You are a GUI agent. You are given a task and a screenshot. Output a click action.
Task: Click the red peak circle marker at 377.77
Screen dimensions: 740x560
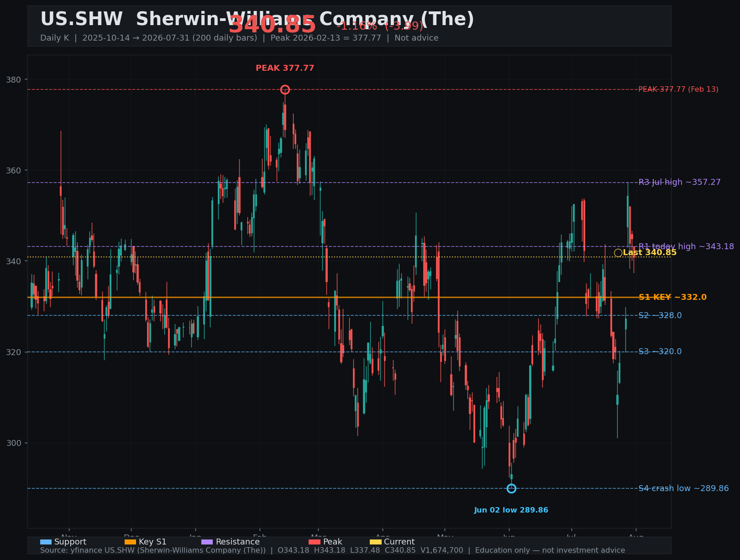point(285,89)
